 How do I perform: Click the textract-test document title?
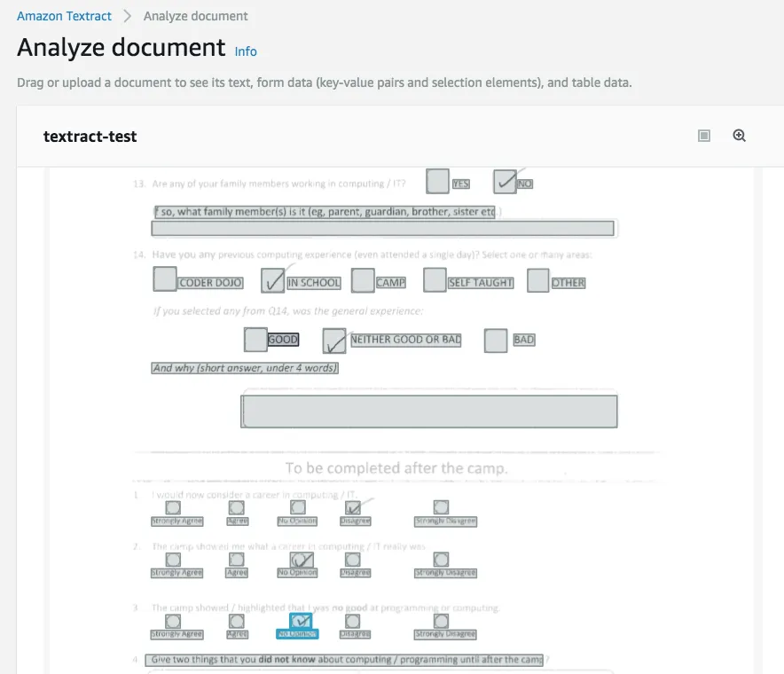click(90, 137)
